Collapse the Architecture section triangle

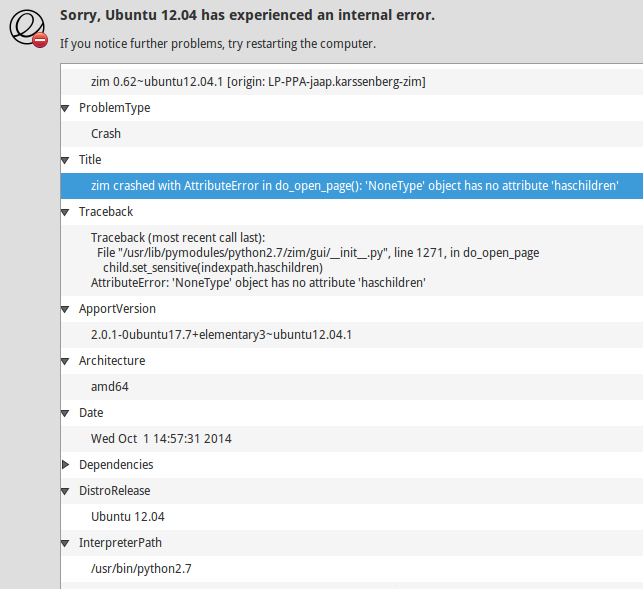pos(65,361)
